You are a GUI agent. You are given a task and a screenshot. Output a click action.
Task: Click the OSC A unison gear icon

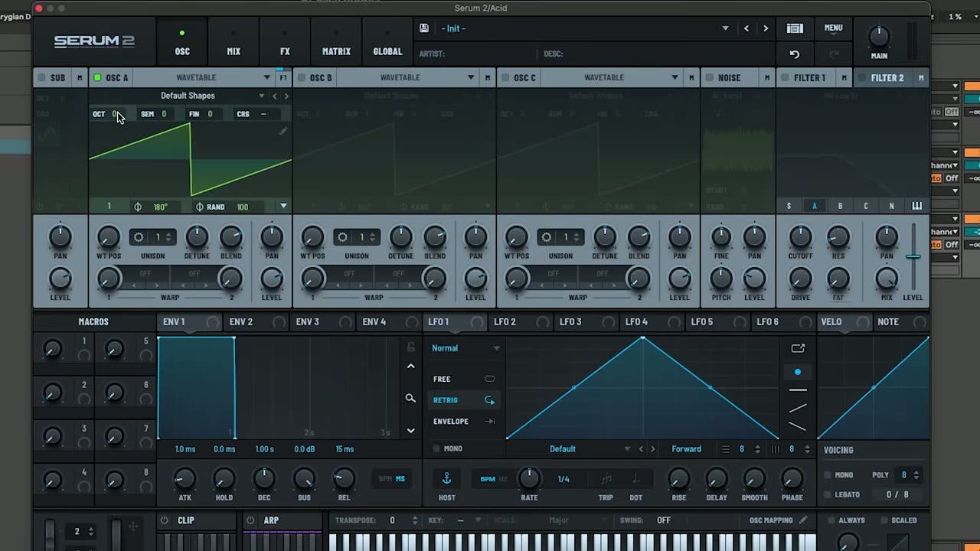139,237
